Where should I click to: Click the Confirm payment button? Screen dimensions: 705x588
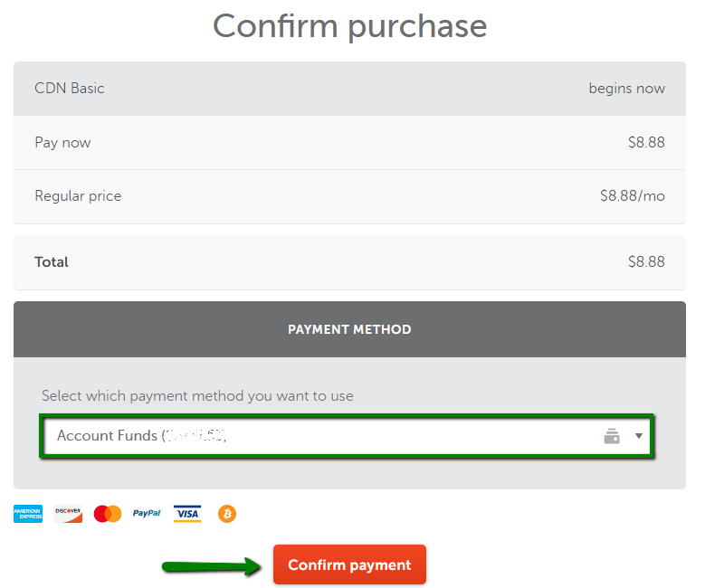tap(349, 564)
